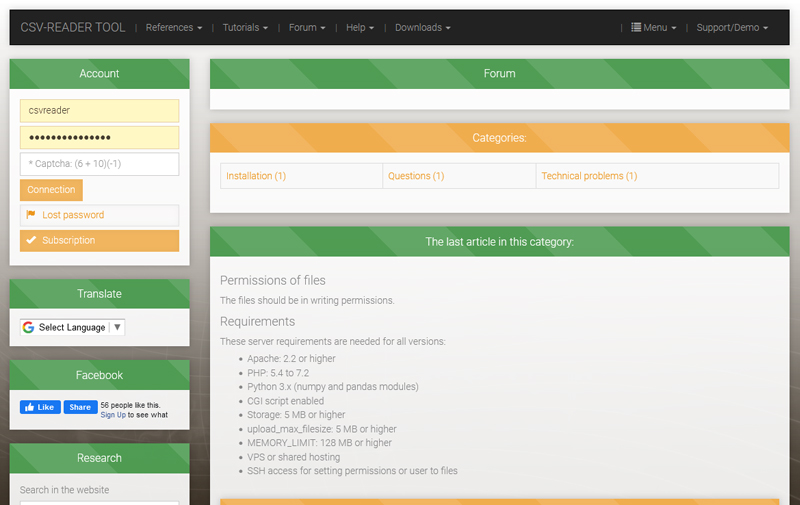Open the Forum navigation menu
The width and height of the screenshot is (800, 505).
pyautogui.click(x=306, y=28)
